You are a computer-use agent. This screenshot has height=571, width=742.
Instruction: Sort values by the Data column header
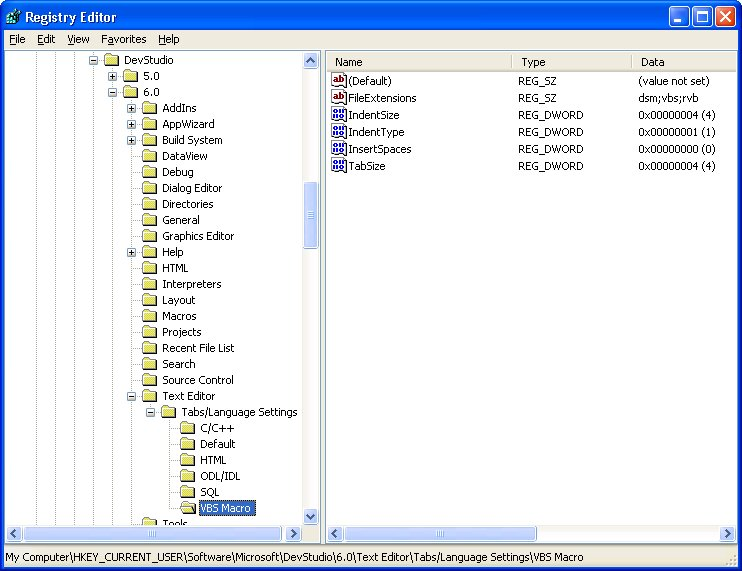coord(684,62)
